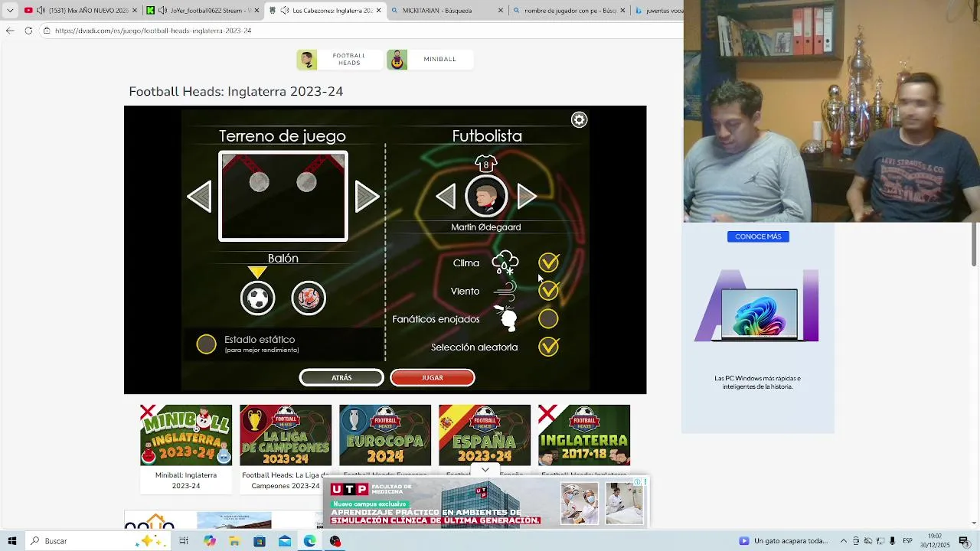Open the Eurocopa 2024 game thumbnail
Viewport: 980px width, 551px height.
(x=385, y=435)
